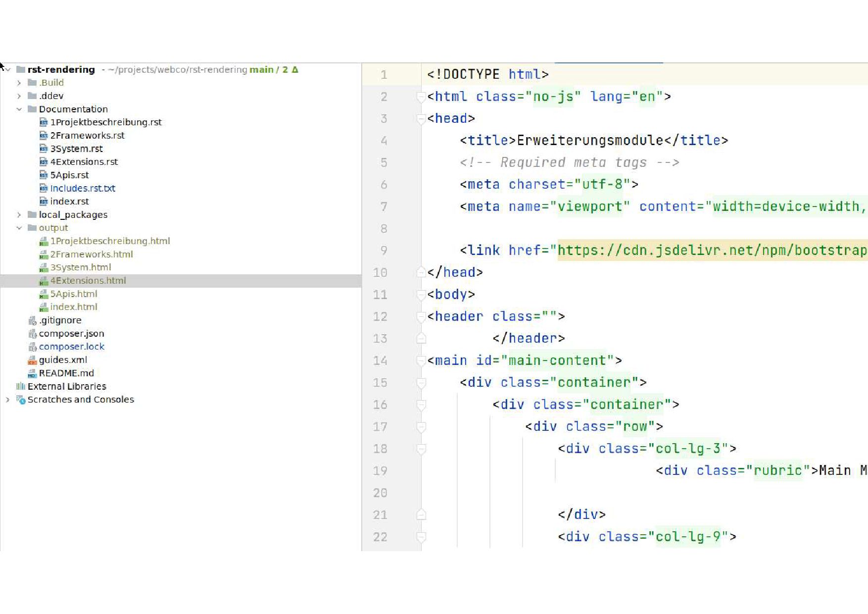868x614 pixels.
Task: Fold the html tag on line 2
Action: tap(421, 97)
